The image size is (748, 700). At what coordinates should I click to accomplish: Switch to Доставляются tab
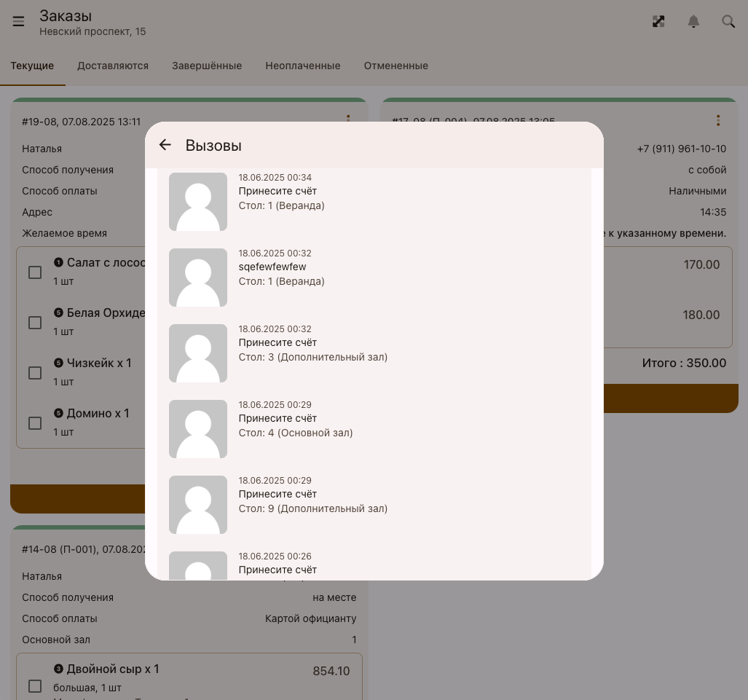pos(113,66)
